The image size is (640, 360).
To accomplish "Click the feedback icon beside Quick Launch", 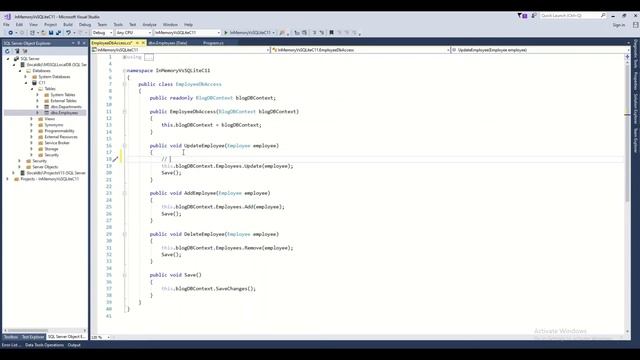I will (x=534, y=16).
